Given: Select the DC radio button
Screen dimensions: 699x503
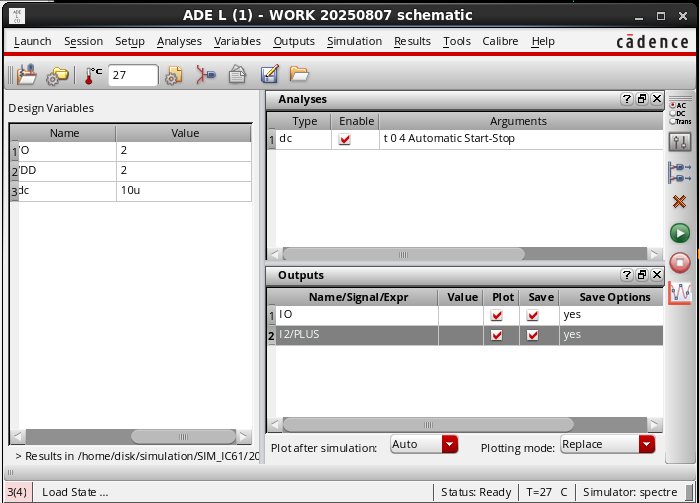Looking at the screenshot, I should (673, 114).
